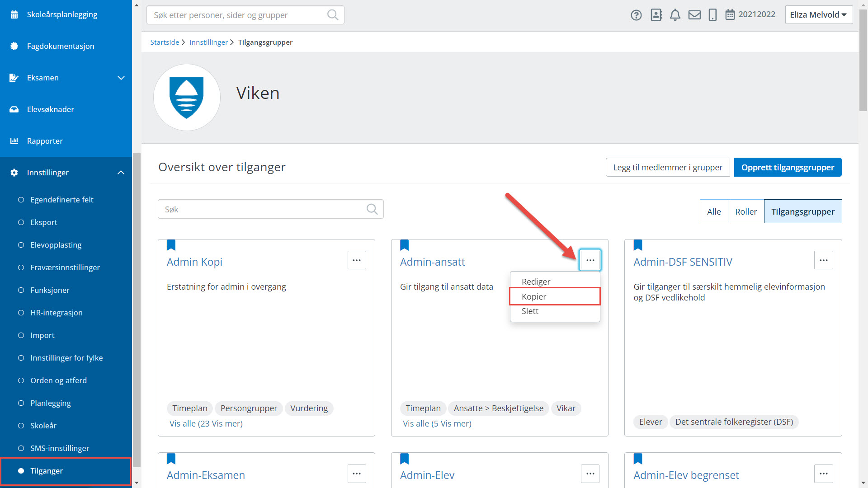Click the Ansatte > Beskjeftigelse tag

pos(498,408)
